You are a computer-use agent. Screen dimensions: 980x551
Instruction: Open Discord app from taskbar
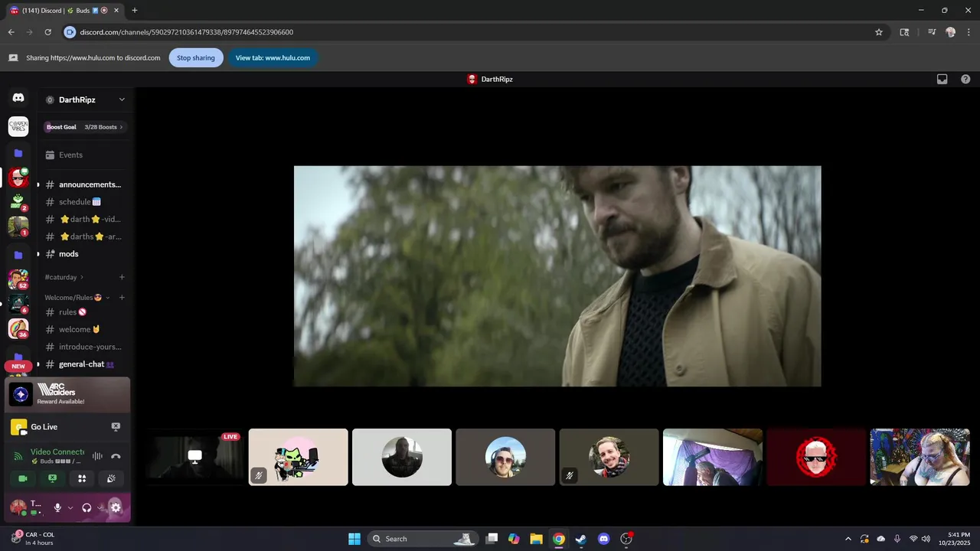(603, 539)
